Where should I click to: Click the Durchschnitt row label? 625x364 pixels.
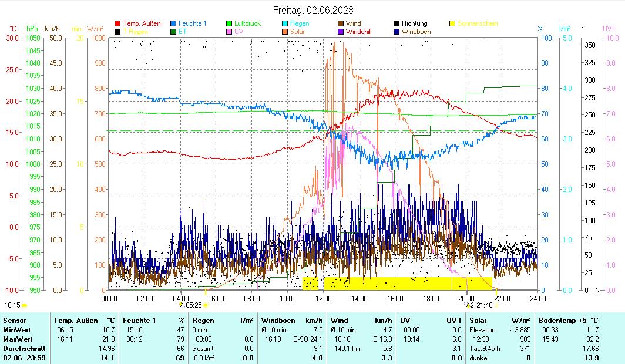tap(24, 349)
